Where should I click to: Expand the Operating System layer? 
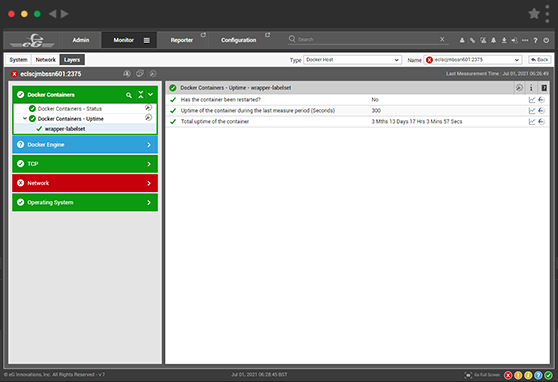tap(85, 202)
